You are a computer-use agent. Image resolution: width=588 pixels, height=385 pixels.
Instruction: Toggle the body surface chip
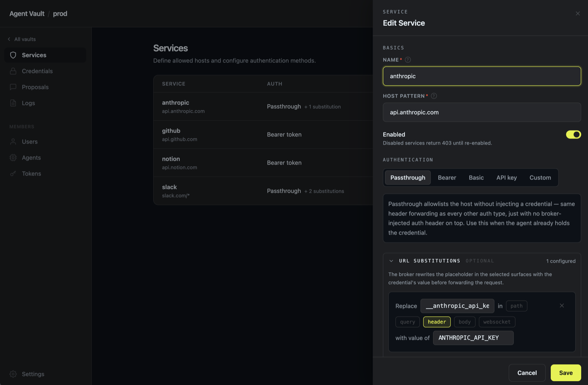point(465,322)
